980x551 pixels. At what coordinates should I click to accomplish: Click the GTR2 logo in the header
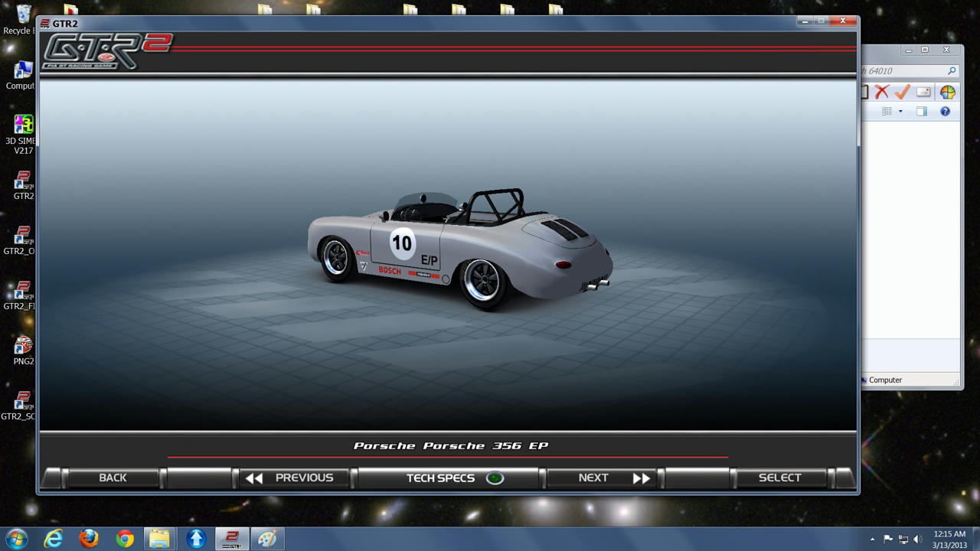[x=106, y=52]
